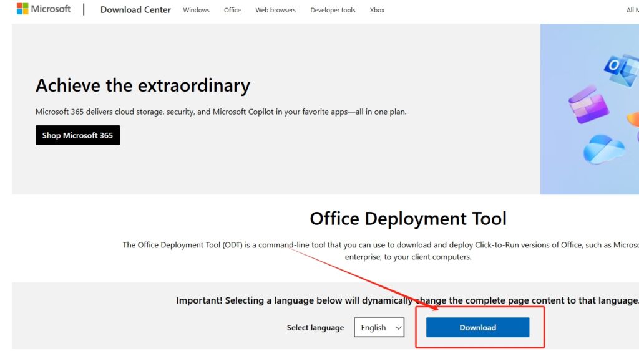Click the orange app icon at banner edge
Image resolution: width=639 pixels, height=364 pixels.
coord(633,118)
